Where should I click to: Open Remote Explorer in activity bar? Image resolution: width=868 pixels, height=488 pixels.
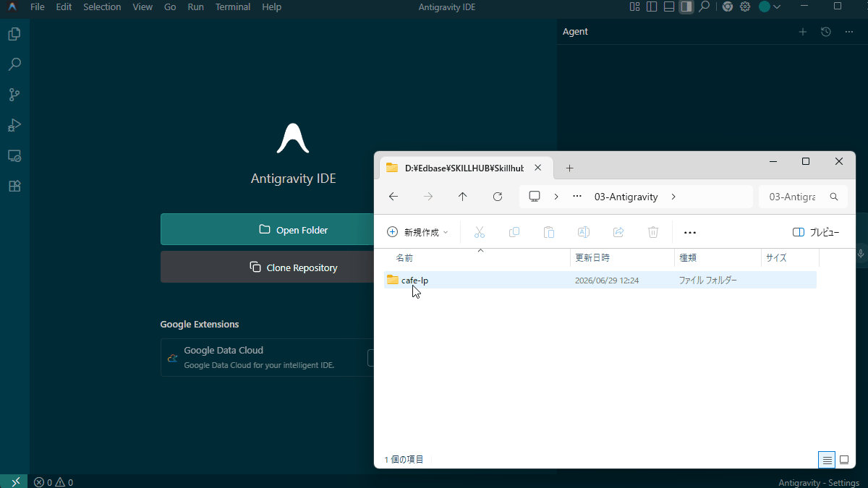coord(14,155)
